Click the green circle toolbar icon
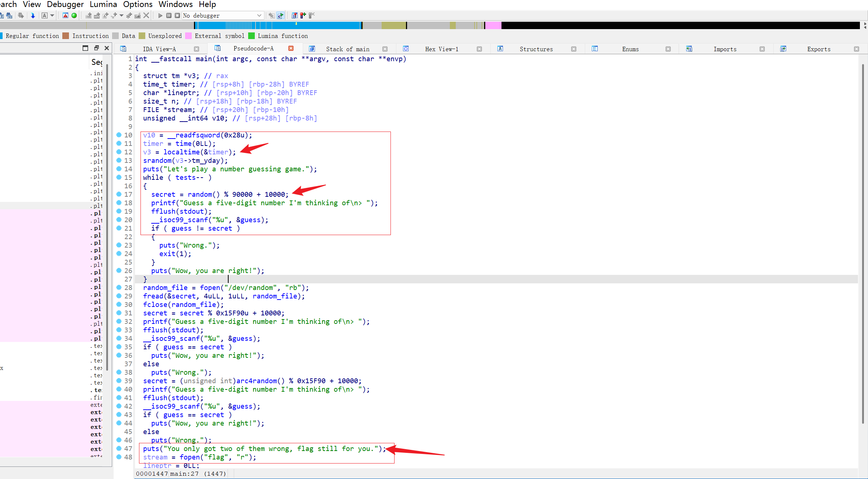Viewport: 868px width, 479px height. (74, 15)
